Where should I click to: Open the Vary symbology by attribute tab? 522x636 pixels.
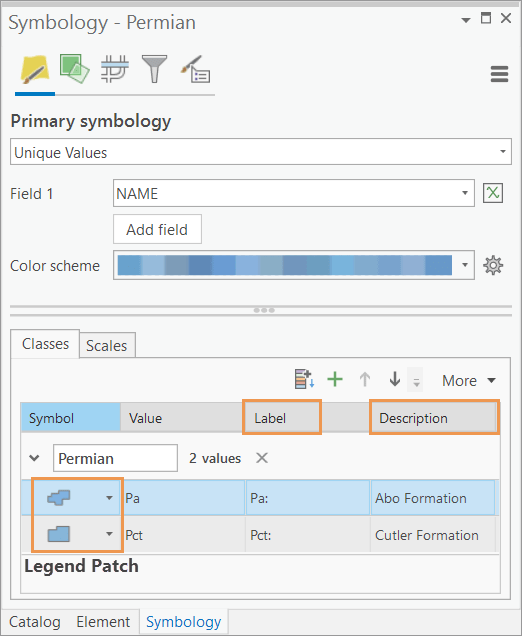[75, 69]
